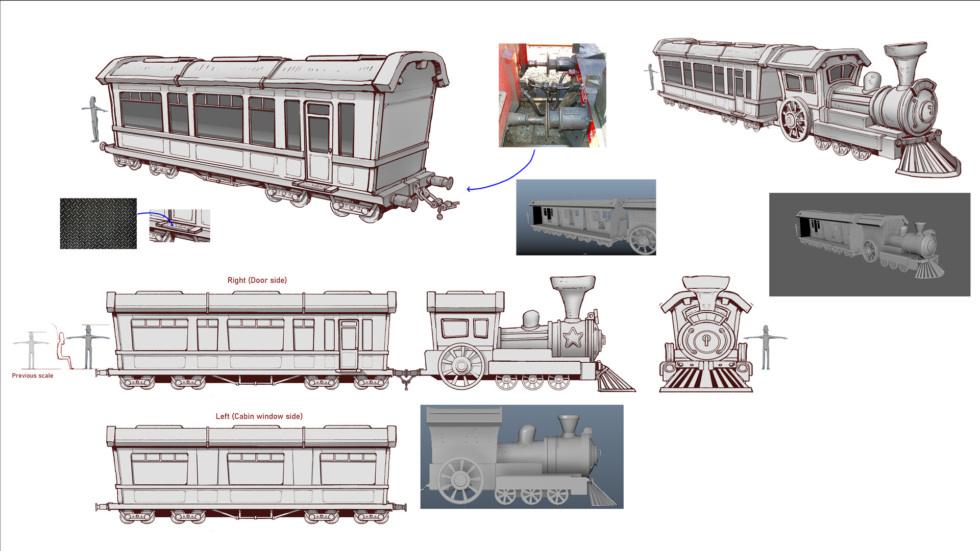Viewport: 980px width, 551px height.
Task: Switch to the Right (Door side) view
Action: [x=257, y=280]
